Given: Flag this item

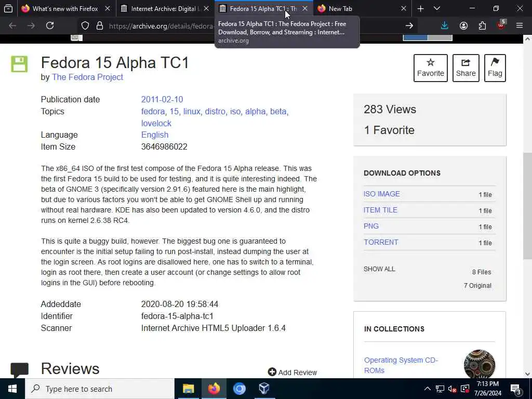Looking at the screenshot, I should (495, 68).
